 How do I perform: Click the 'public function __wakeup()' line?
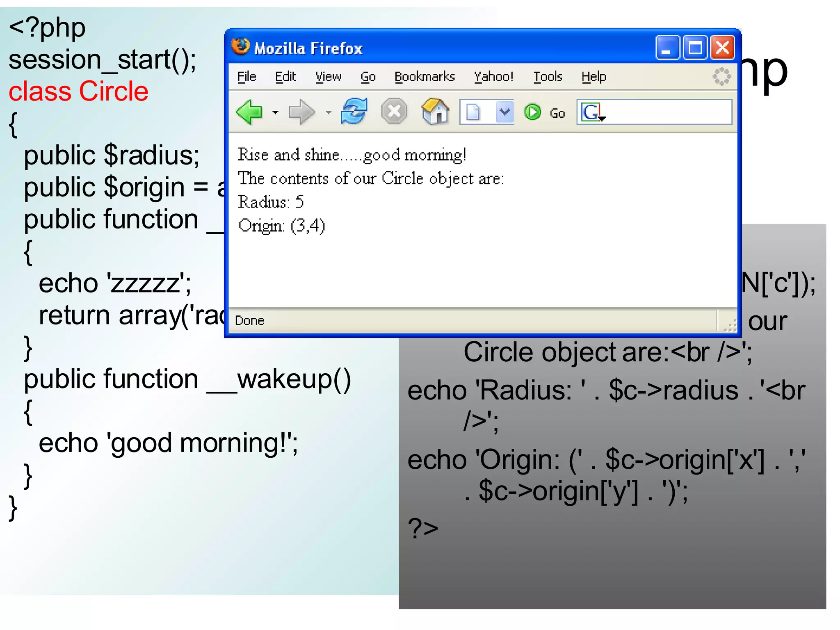point(187,379)
